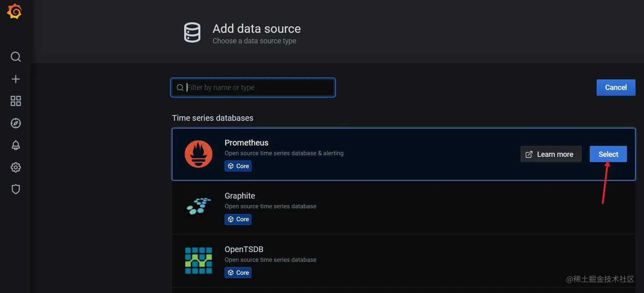
Task: Click the Add data source heading
Action: coord(256,29)
